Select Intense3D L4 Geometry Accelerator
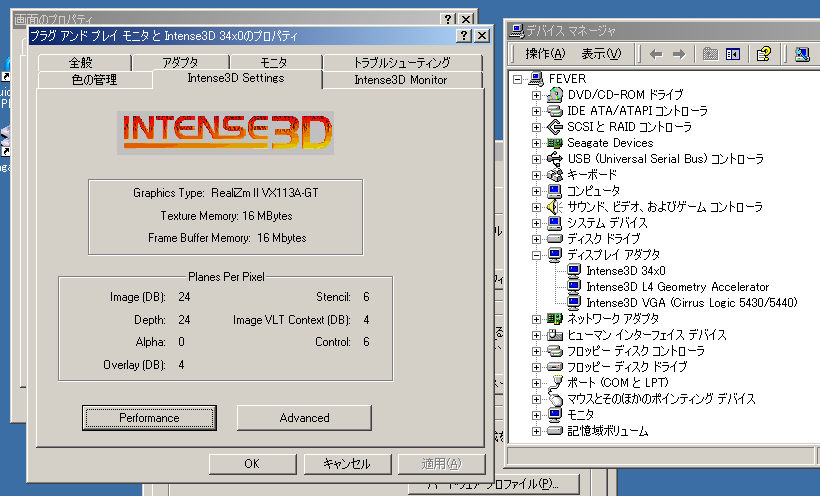Viewport: 820px width, 496px height. point(678,287)
